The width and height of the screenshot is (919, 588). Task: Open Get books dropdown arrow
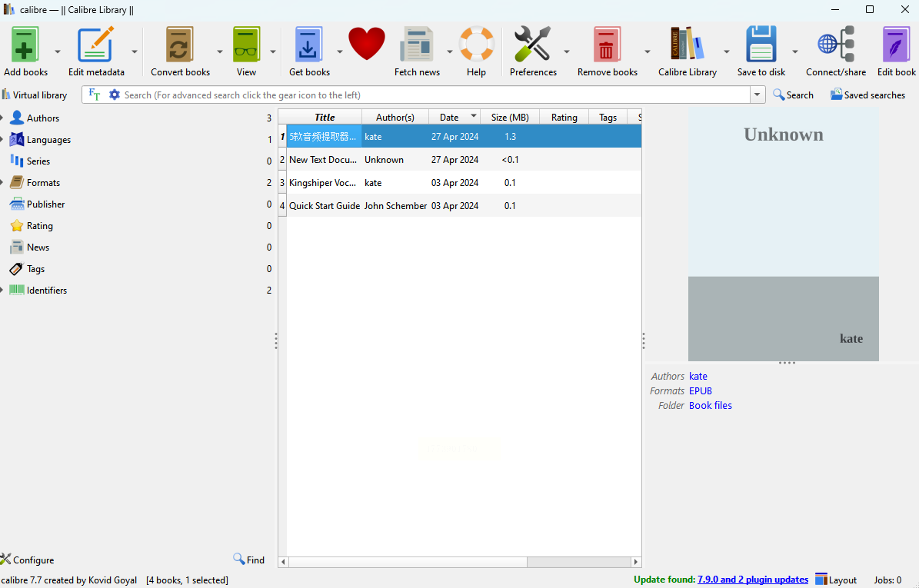[339, 51]
